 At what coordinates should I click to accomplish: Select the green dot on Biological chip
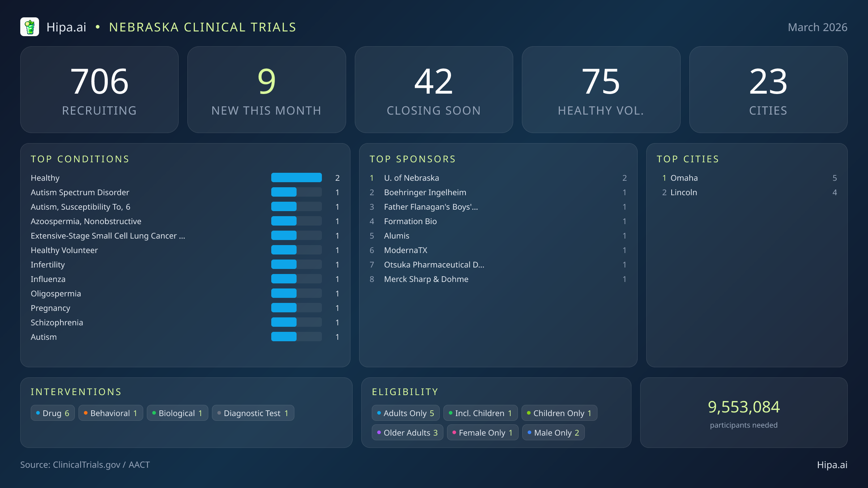coord(154,413)
